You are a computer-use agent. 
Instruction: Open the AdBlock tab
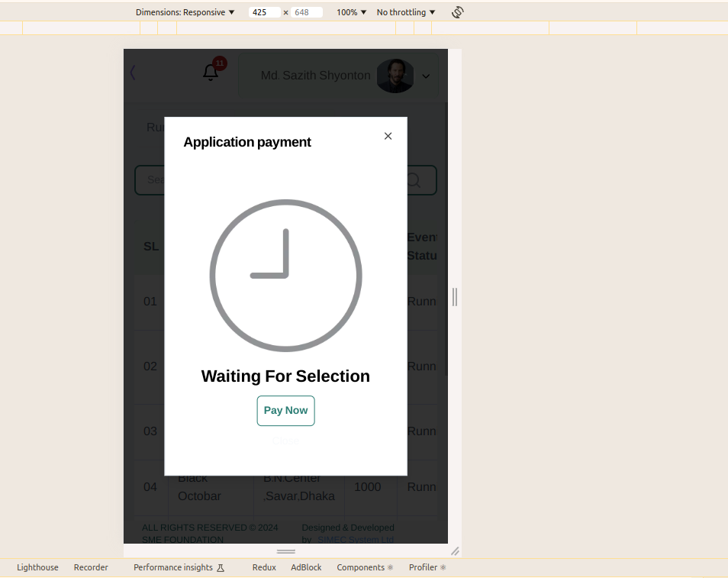(x=307, y=567)
